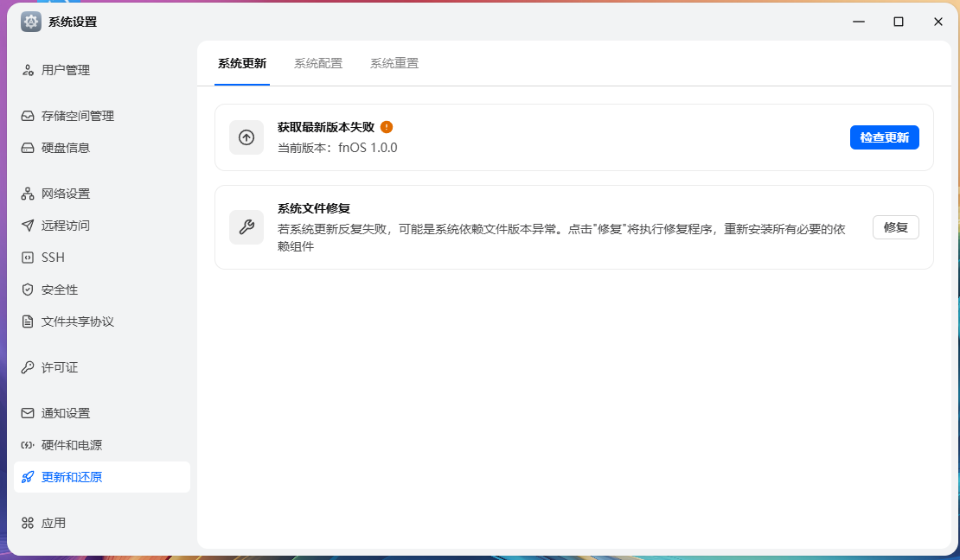This screenshot has height=560, width=960.
Task: Go to 硬盘信息 page
Action: pyautogui.click(x=102, y=148)
